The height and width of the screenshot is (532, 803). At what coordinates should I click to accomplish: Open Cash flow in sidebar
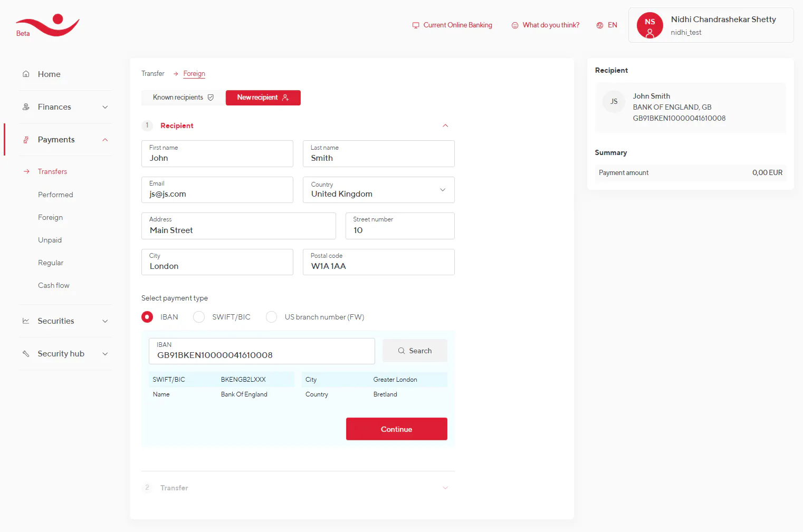pyautogui.click(x=54, y=285)
